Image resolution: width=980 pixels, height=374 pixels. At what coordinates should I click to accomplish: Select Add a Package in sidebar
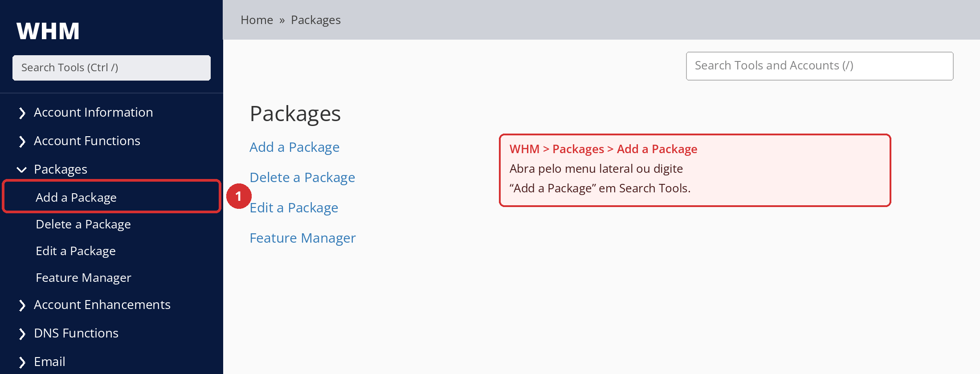pyautogui.click(x=76, y=197)
